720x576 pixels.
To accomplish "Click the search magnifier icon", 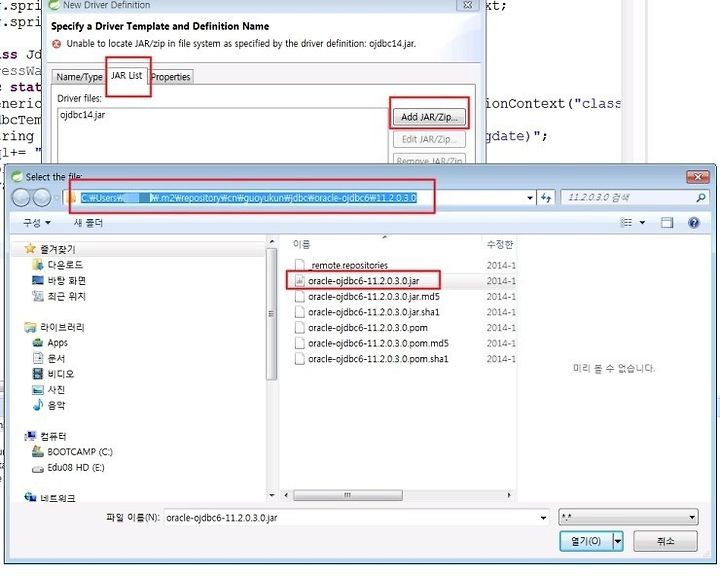I will 701,198.
